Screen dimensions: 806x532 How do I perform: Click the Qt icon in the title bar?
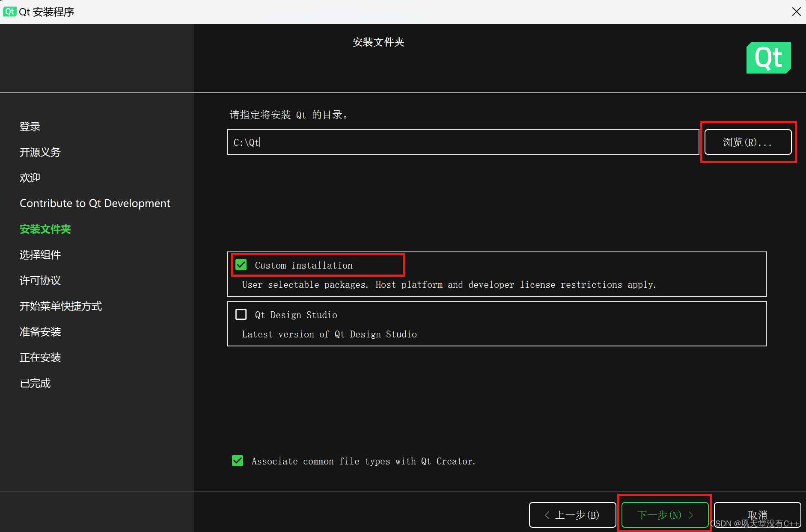(x=9, y=12)
